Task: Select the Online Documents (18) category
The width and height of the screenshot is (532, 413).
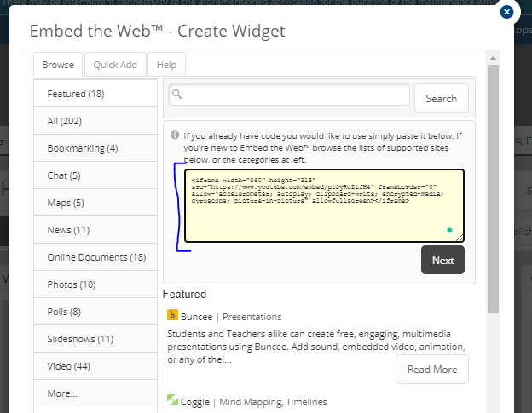Action: click(x=96, y=257)
